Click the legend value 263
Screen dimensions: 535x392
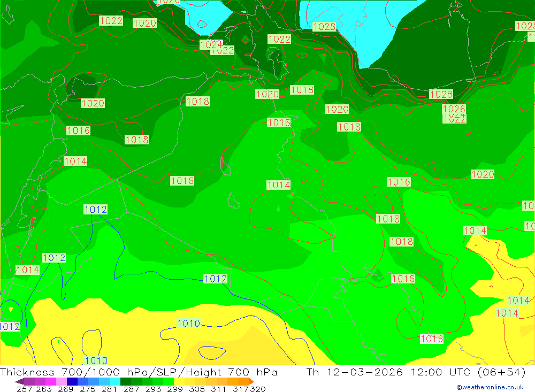44,389
